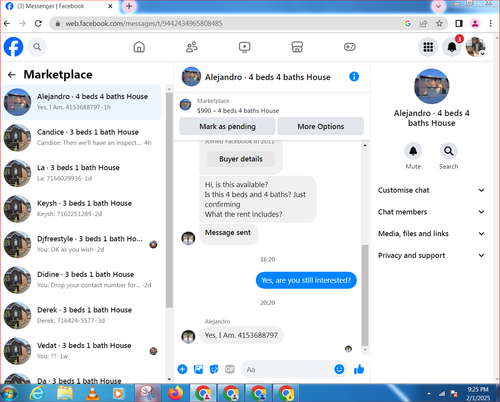Click the large house picture in the right panel
The width and height of the screenshot is (500, 402).
point(431,86)
